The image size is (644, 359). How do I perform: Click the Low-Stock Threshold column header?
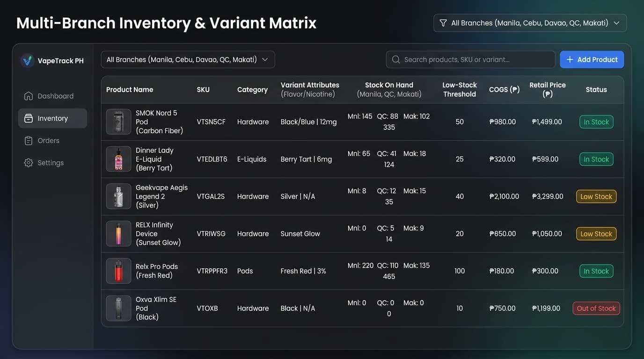[x=460, y=90]
